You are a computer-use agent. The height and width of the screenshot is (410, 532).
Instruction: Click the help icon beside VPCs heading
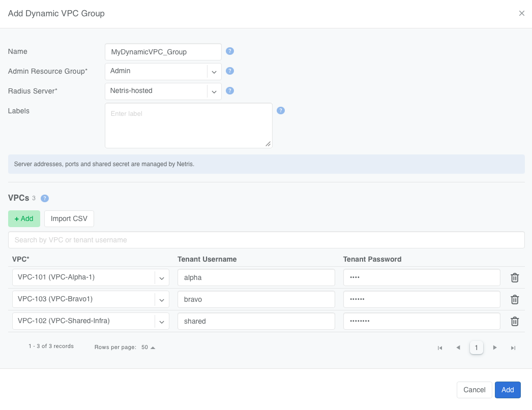[45, 198]
